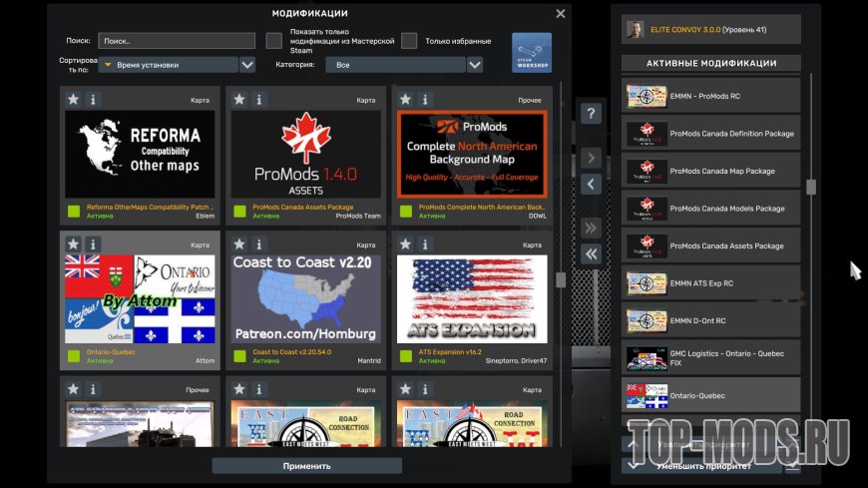Image resolution: width=868 pixels, height=488 pixels.
Task: Star the ATS Expansion mod card
Action: tap(405, 244)
